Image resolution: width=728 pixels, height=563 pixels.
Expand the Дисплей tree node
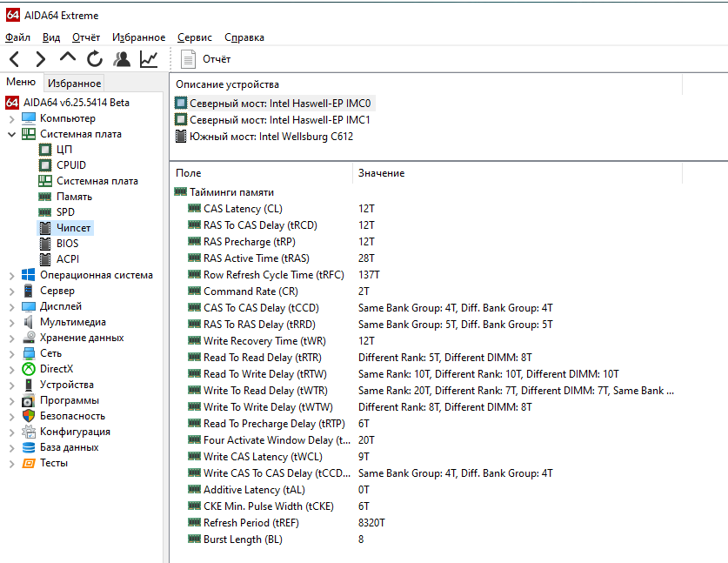point(11,307)
